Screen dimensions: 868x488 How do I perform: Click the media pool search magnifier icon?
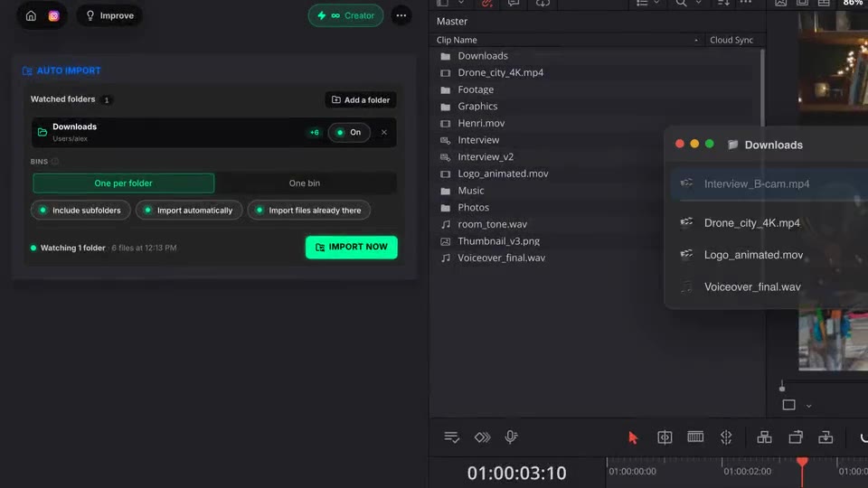(681, 3)
